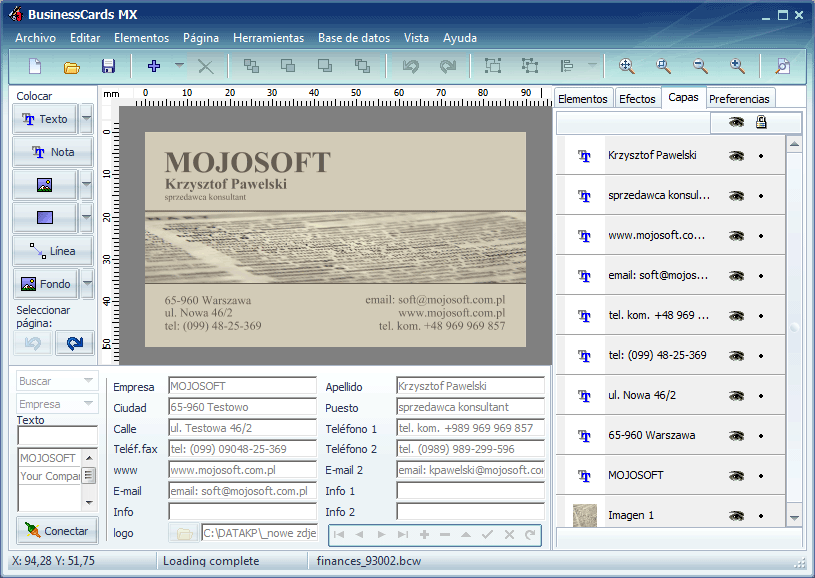Expand the shape placement dropdown arrow
Screen dimensions: 815x578
tap(86, 217)
